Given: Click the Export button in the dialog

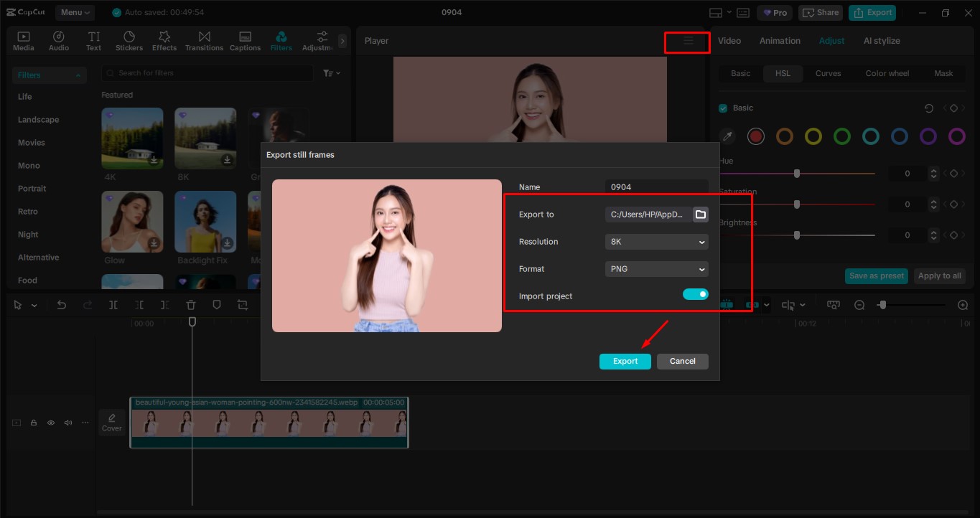Looking at the screenshot, I should (x=624, y=361).
